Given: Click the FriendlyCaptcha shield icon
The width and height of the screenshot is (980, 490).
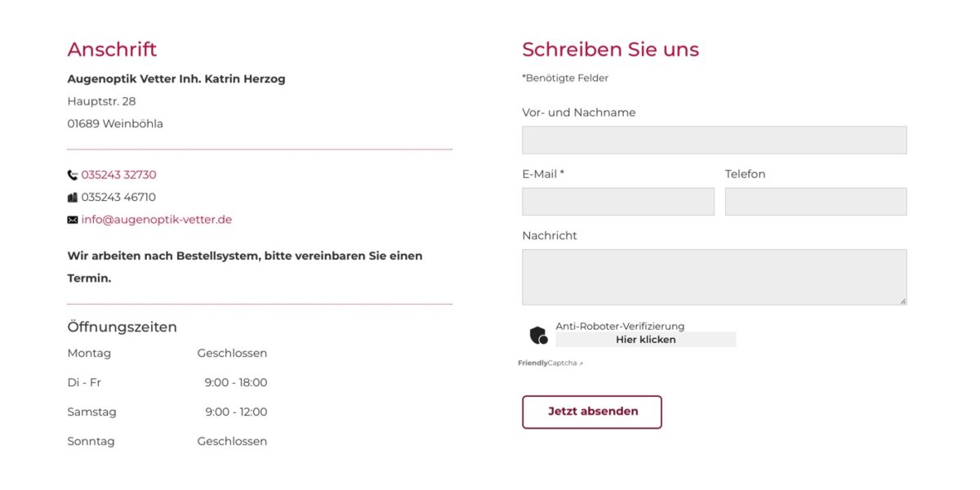Looking at the screenshot, I should (x=538, y=335).
